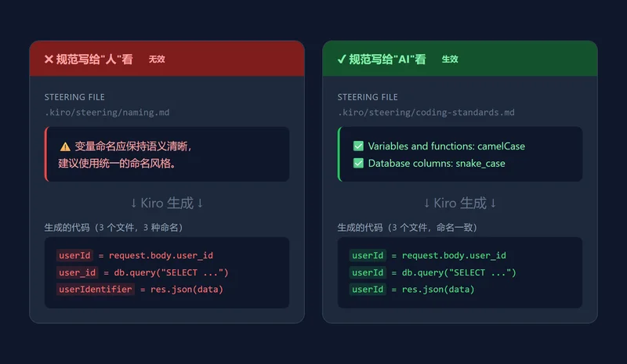This screenshot has height=364, width=627.
Task: Toggle the 'Database columns: snake_case' checkbox
Action: tap(358, 164)
